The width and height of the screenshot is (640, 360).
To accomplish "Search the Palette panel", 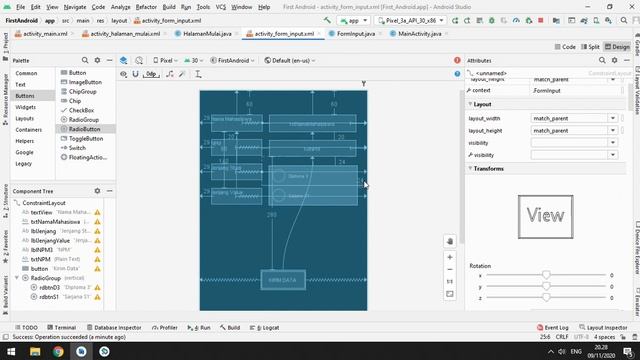I will coord(85,60).
